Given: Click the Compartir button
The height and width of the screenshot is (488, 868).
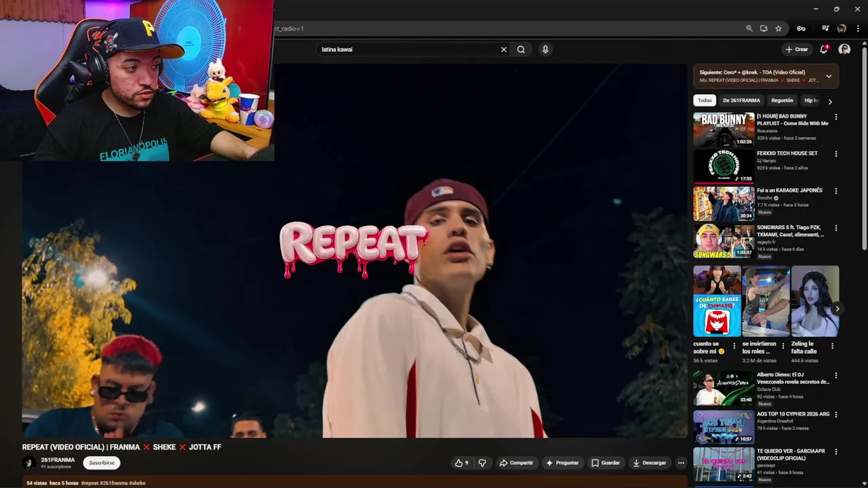Looking at the screenshot, I should point(516,463).
